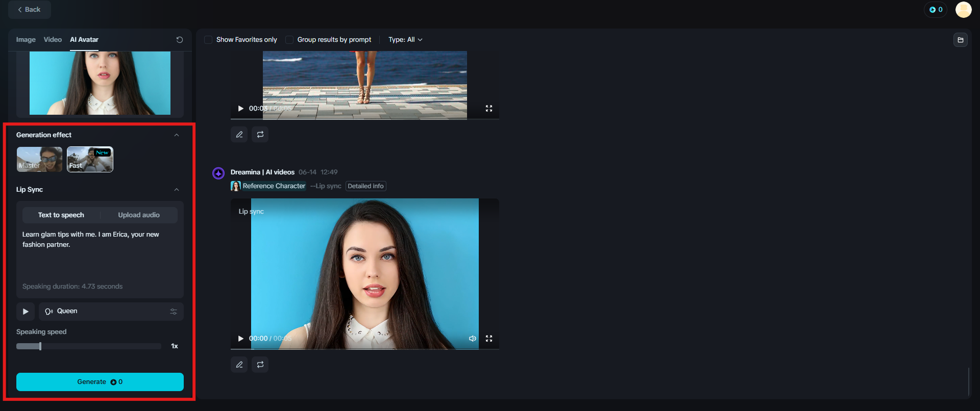
Task: Select the Text to speech tab
Action: (61, 215)
